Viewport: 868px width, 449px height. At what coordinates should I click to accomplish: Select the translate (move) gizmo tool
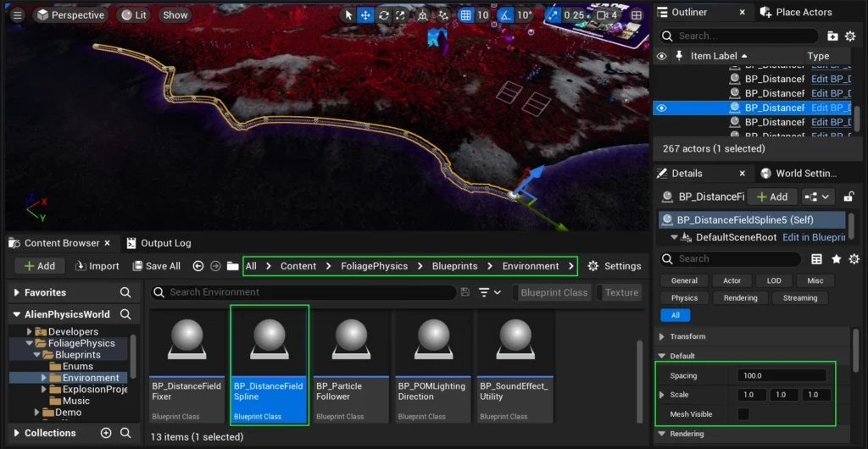[x=365, y=15]
